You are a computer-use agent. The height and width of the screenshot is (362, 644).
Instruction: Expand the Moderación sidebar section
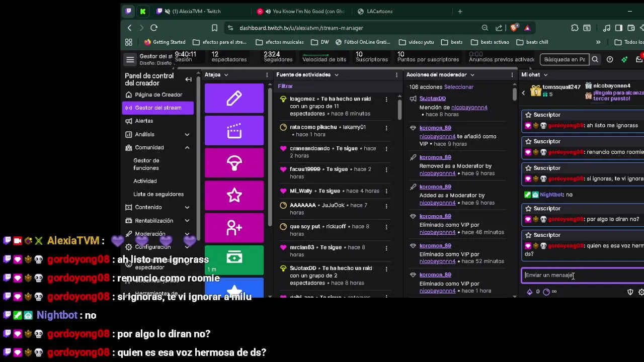(187, 234)
